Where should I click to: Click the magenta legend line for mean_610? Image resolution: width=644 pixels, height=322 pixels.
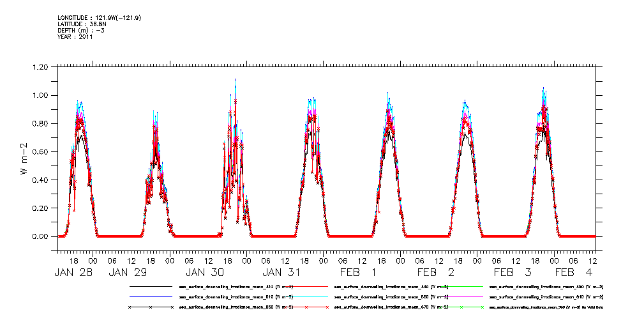click(x=461, y=297)
